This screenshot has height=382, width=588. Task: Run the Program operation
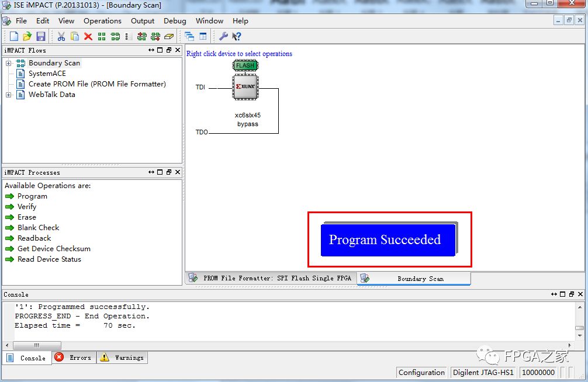click(32, 196)
